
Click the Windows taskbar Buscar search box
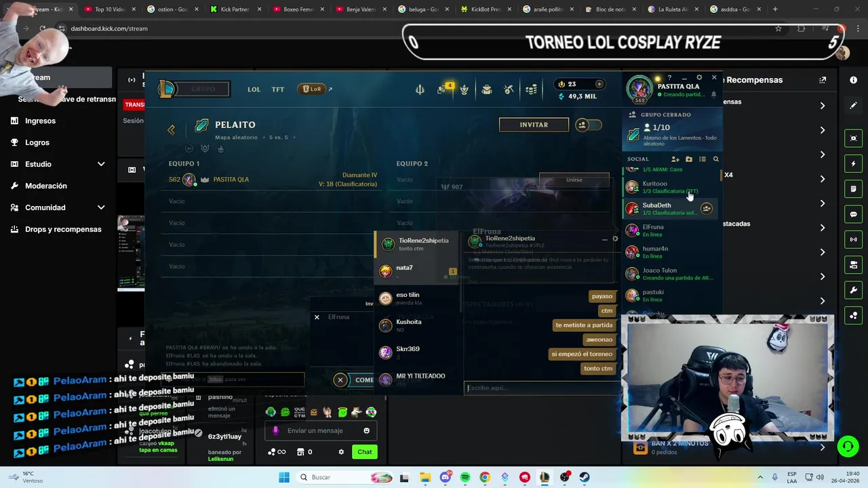344,477
